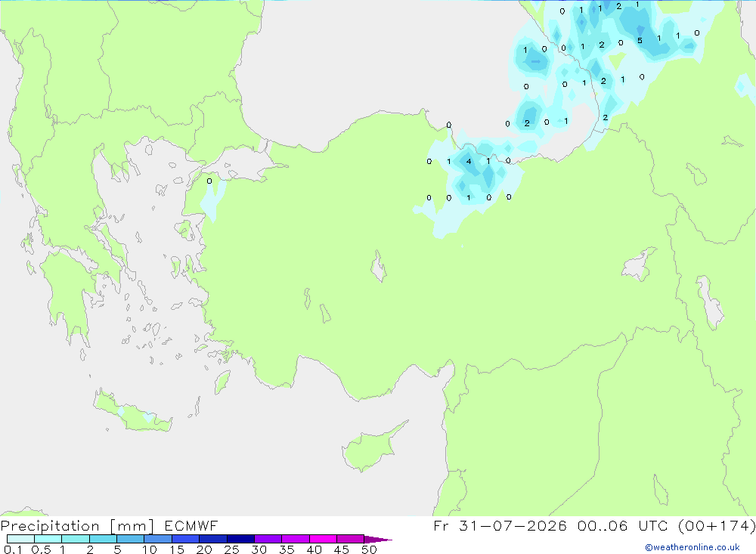Click the island of Crete on the map
This screenshot has width=756, height=554.
click(133, 411)
